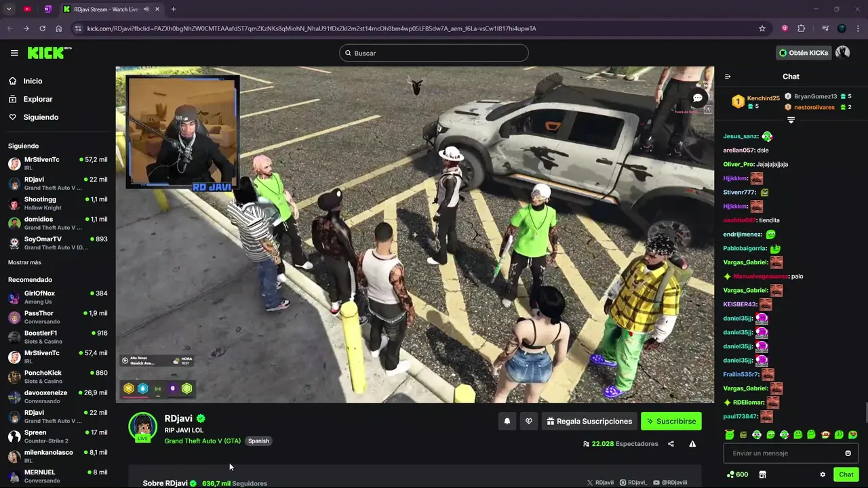
Task: Click the KICK logo
Action: 49,53
